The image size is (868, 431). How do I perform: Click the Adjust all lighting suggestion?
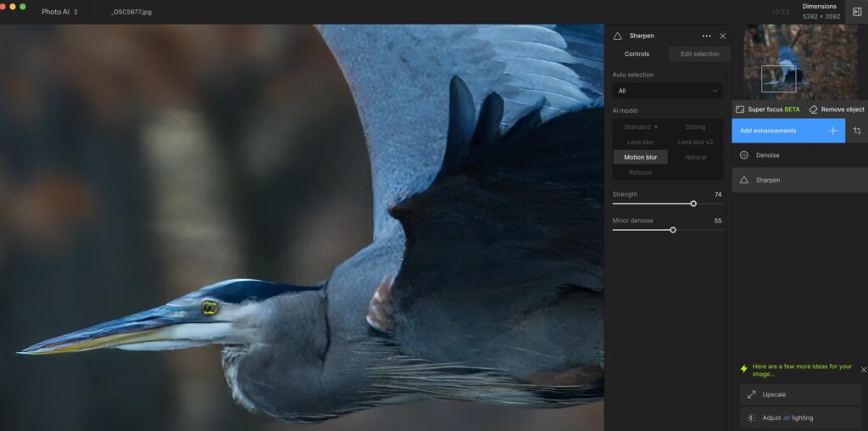coord(800,417)
